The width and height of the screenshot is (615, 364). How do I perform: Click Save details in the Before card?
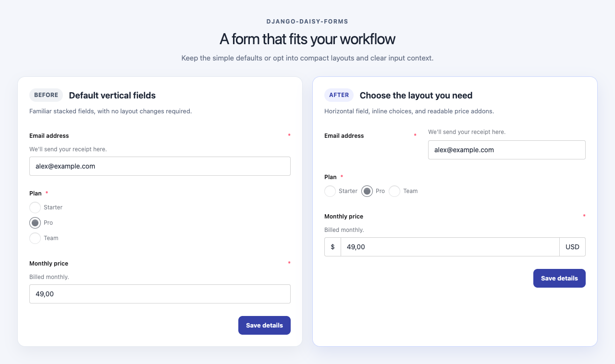[264, 325]
